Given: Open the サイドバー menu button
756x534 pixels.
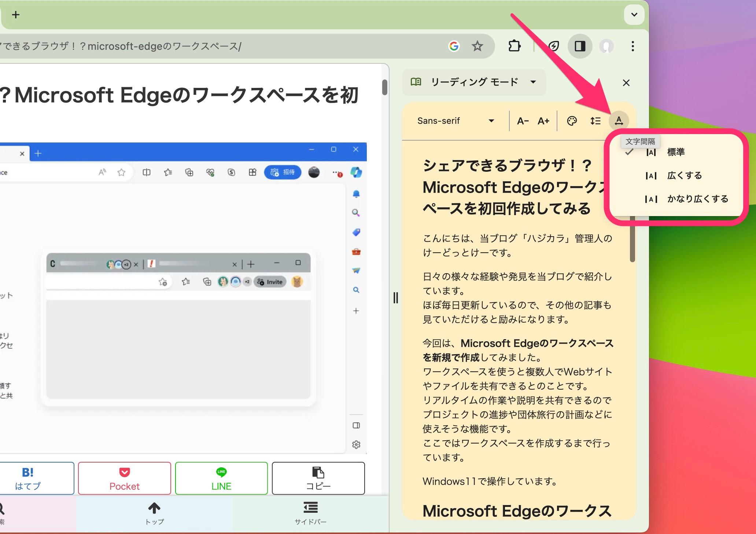Looking at the screenshot, I should [310, 513].
